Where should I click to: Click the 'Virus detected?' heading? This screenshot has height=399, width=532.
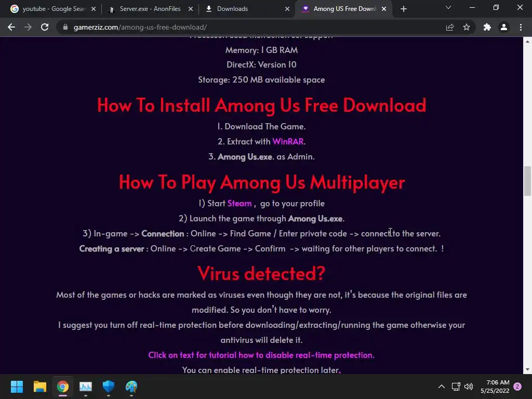tap(261, 273)
